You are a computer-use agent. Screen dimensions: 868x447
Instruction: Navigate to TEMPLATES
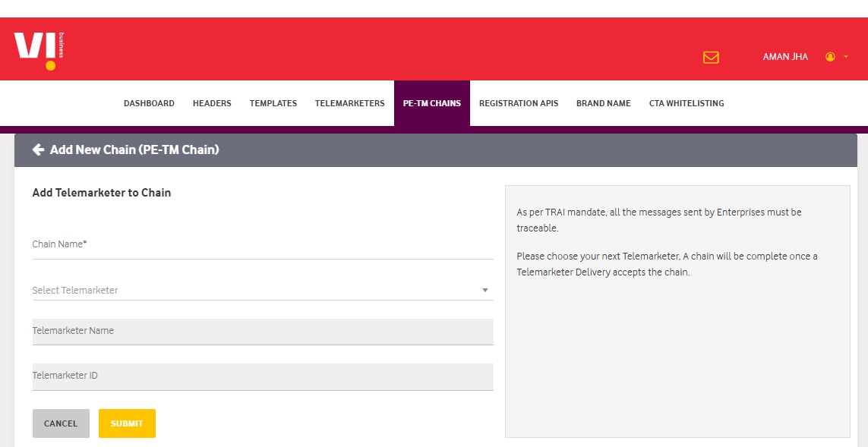point(273,103)
